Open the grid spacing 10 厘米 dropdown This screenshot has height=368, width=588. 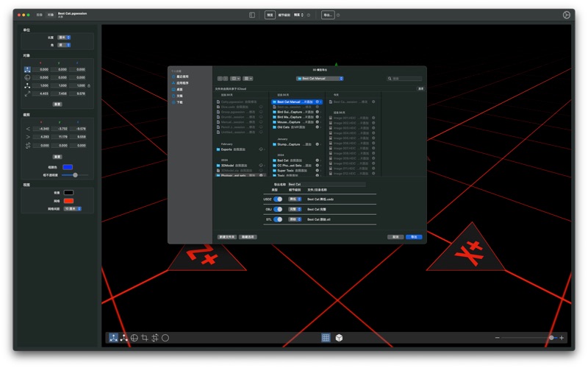72,208
